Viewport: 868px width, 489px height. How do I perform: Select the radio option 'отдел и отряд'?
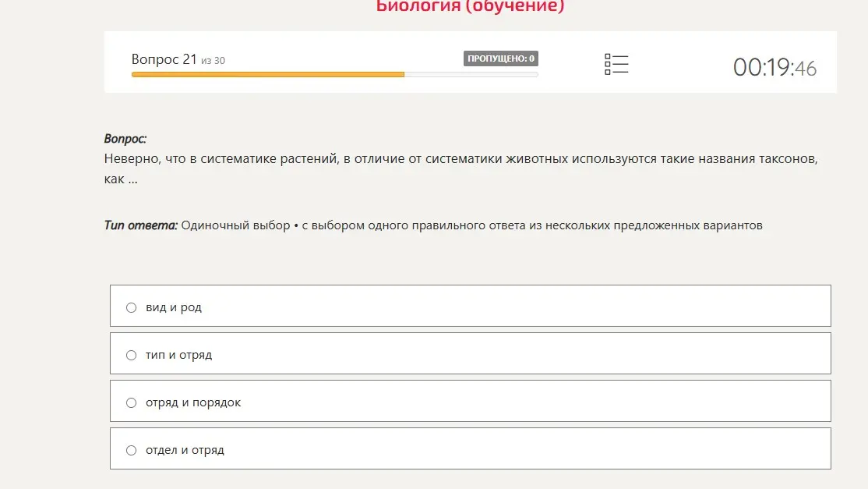point(131,450)
